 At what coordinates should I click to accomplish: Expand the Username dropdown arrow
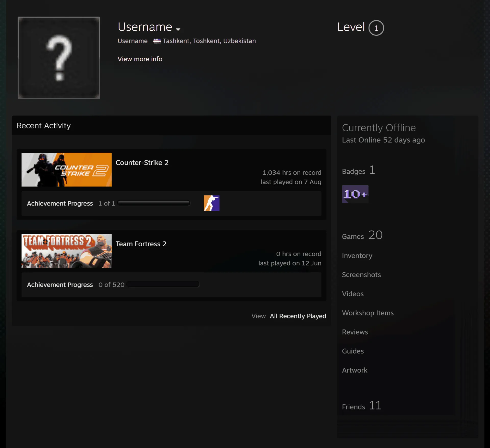178,29
